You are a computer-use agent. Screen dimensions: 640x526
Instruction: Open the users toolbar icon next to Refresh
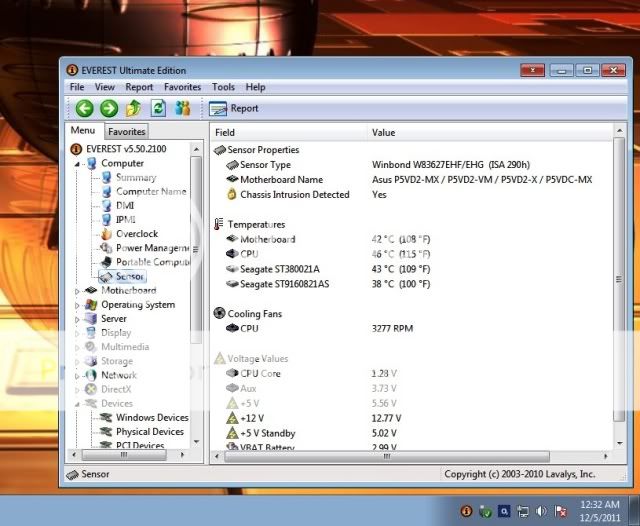[x=182, y=109]
